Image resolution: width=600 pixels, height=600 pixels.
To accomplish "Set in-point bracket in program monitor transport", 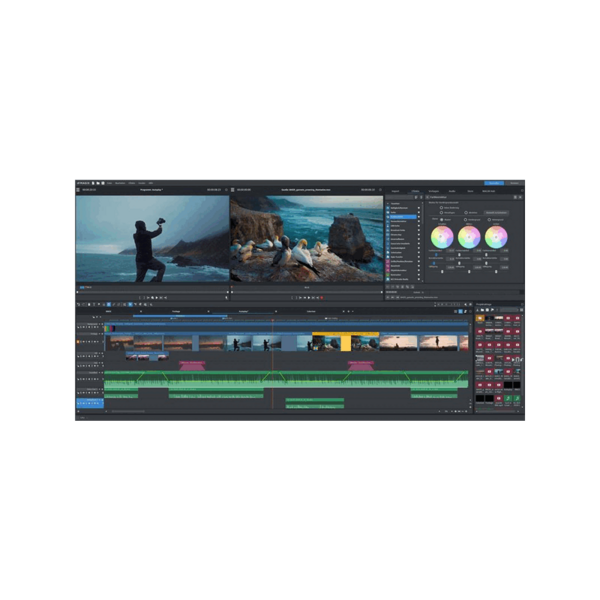I will [140, 297].
